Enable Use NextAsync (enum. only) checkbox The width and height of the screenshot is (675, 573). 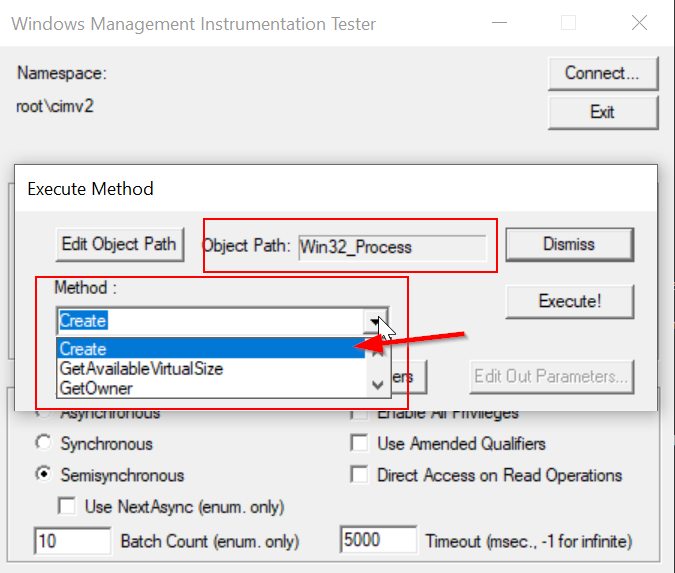[69, 507]
